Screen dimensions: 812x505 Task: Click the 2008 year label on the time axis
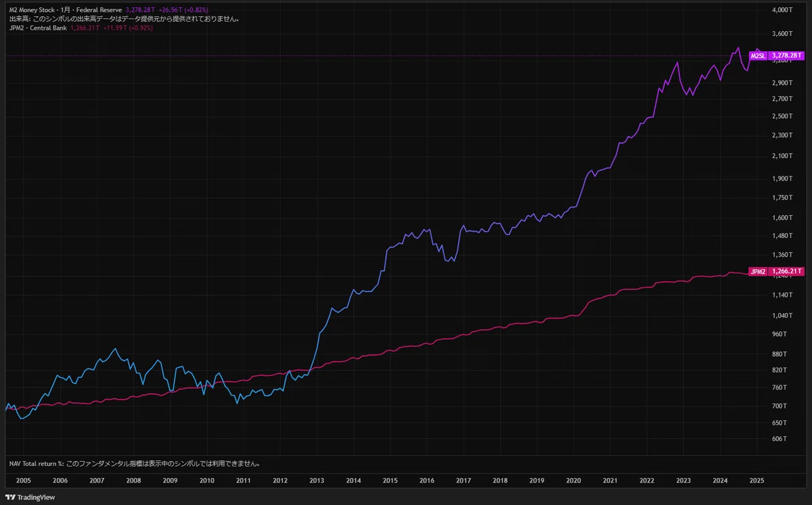pos(133,480)
